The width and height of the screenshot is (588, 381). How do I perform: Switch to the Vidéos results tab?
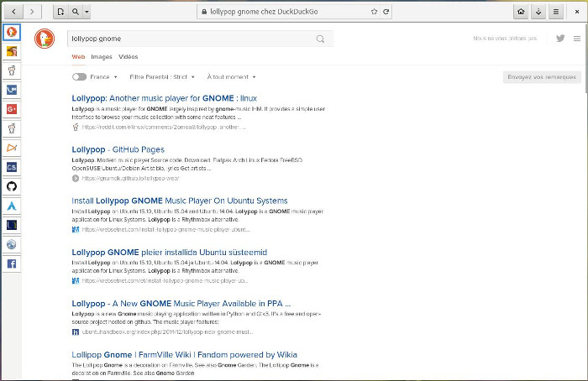pyautogui.click(x=129, y=57)
